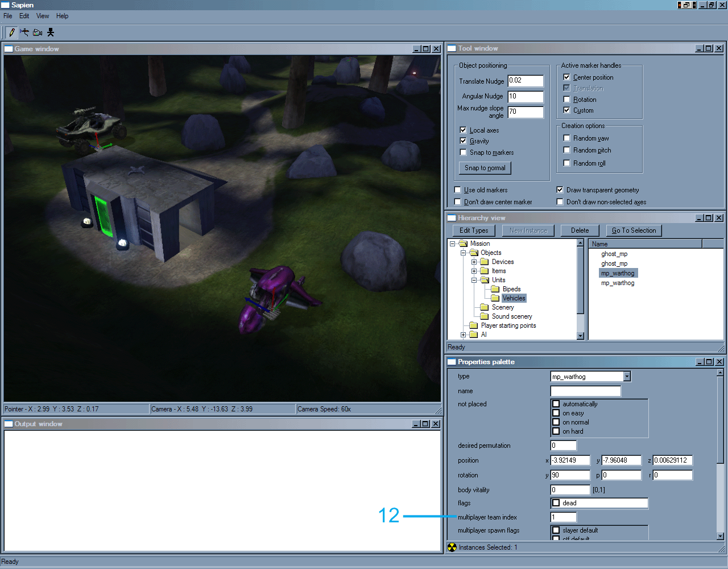This screenshot has height=569, width=728.
Task: Click the Tool window title icon
Action: [x=452, y=48]
